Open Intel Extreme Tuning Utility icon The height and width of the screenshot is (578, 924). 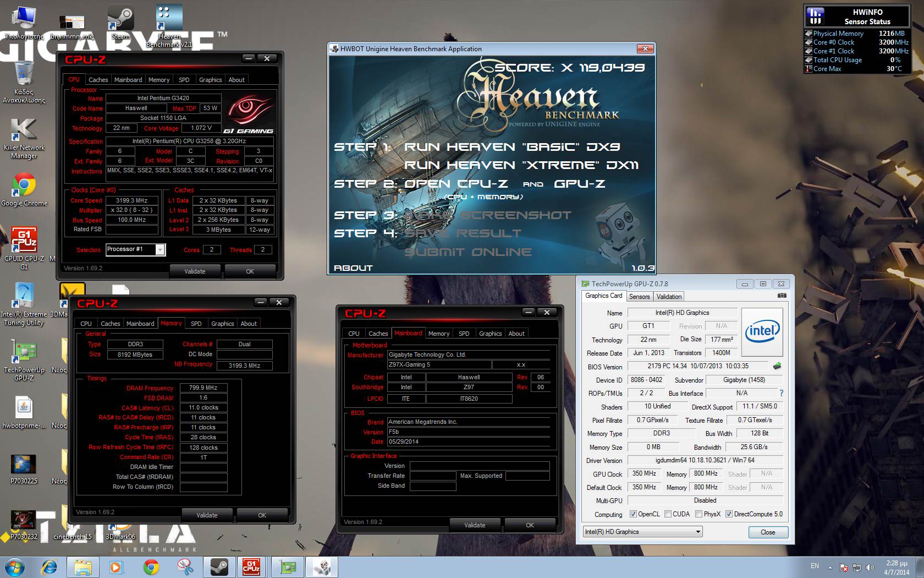(24, 304)
